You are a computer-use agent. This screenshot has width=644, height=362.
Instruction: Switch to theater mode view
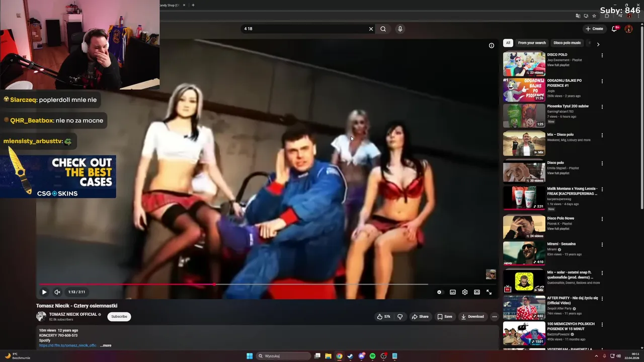[477, 292]
